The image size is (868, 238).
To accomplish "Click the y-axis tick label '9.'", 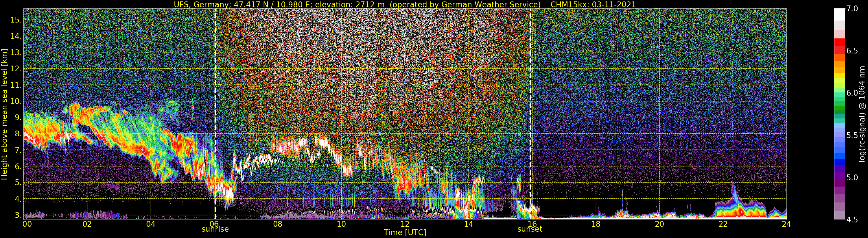I will (x=18, y=118).
